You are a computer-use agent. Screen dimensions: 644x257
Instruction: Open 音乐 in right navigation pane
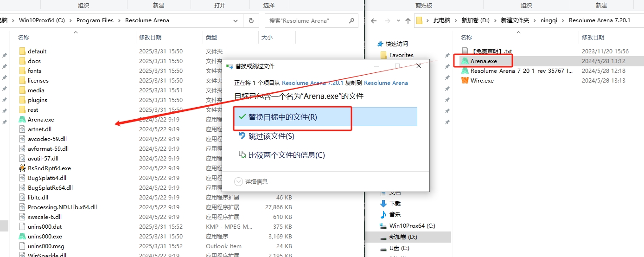click(x=390, y=214)
